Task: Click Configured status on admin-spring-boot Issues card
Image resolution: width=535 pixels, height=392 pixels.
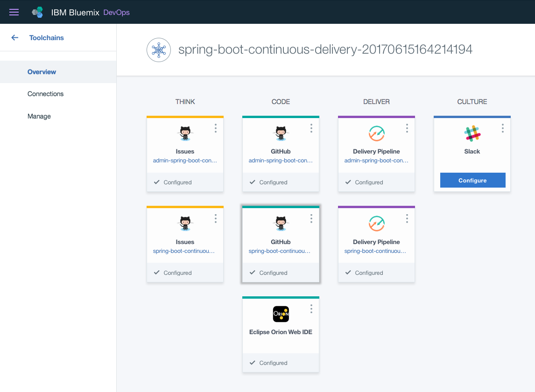Action: click(173, 182)
